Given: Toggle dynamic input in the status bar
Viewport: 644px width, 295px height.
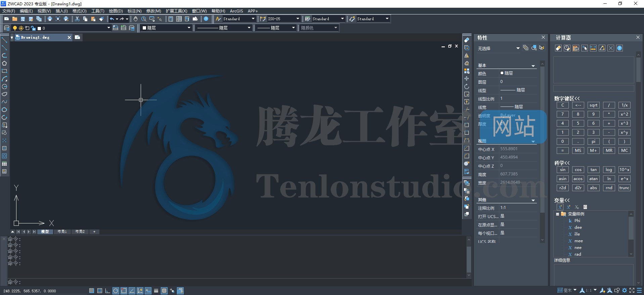Looking at the screenshot, I should point(148,291).
